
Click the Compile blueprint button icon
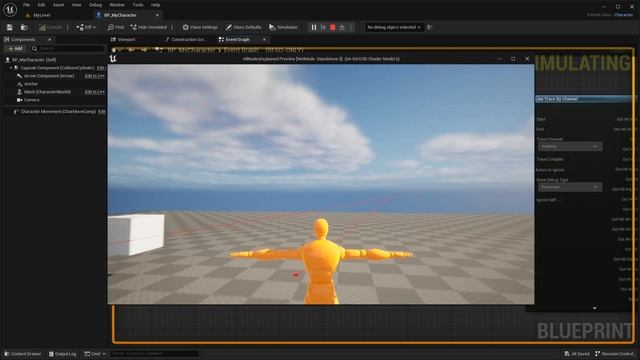coord(51,27)
